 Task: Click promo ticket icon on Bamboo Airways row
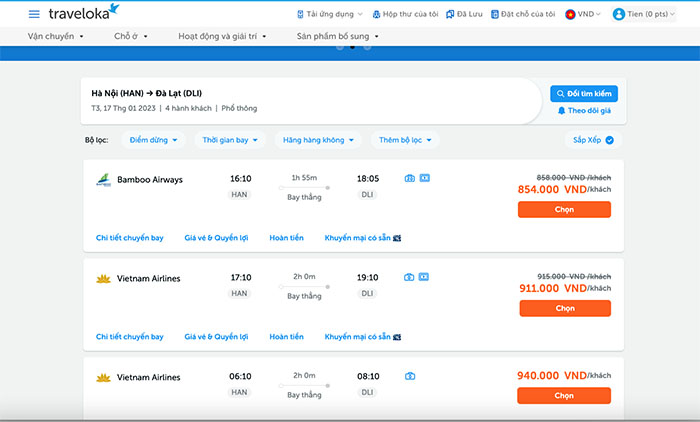pyautogui.click(x=397, y=238)
